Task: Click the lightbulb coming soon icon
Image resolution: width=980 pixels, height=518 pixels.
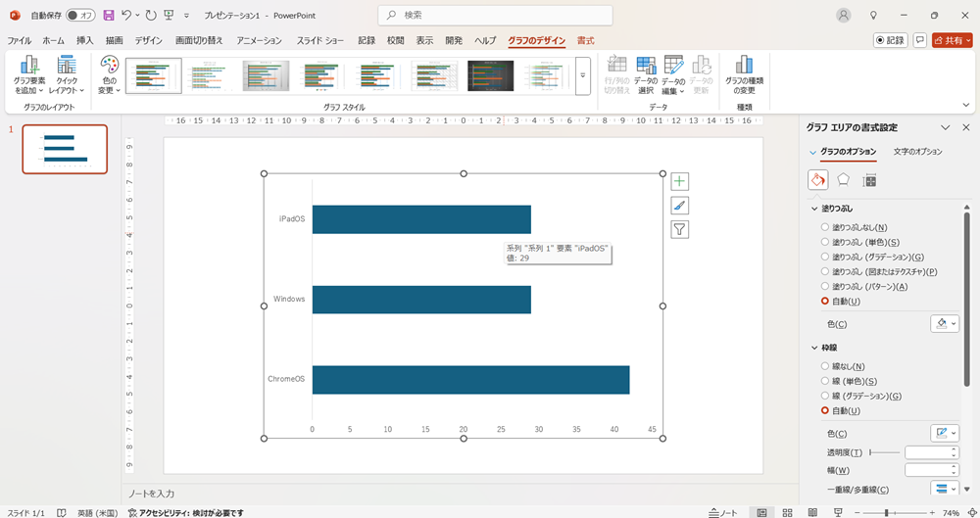Action: coord(873,16)
